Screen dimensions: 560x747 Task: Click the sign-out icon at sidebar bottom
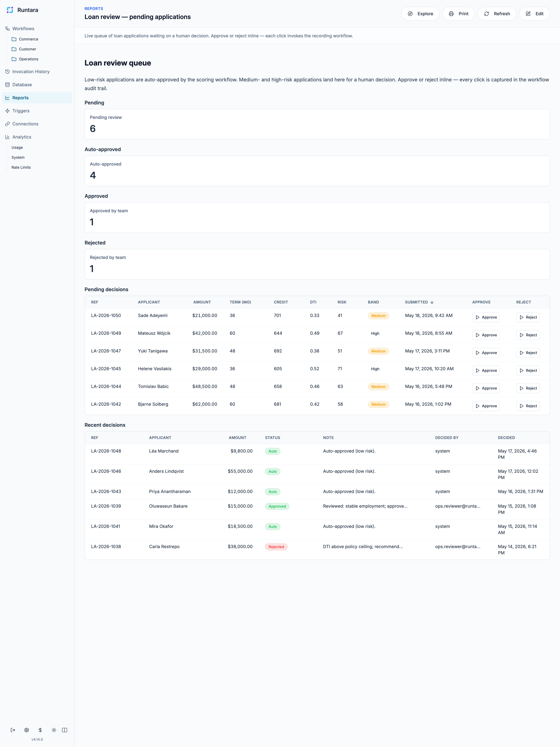(13, 730)
